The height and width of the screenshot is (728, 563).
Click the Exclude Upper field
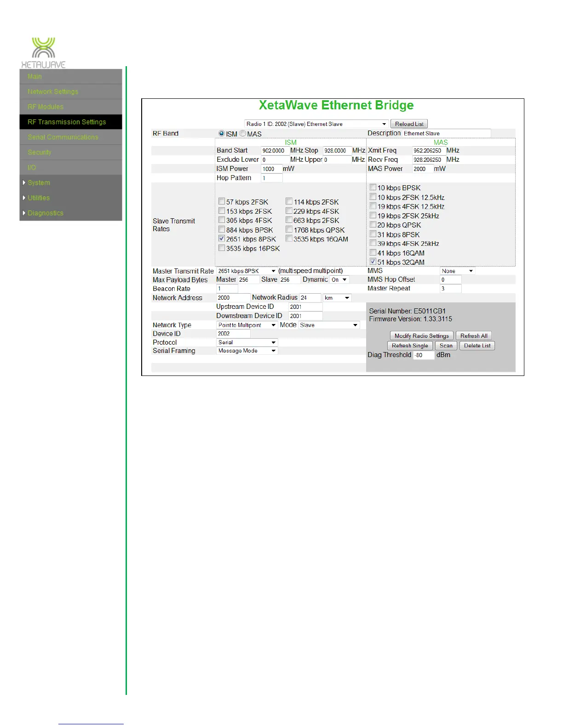337,160
